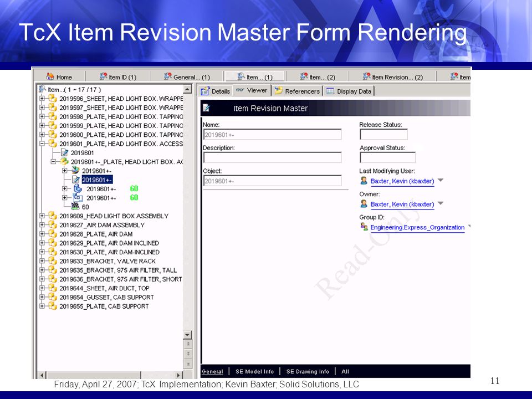Image resolution: width=532 pixels, height=399 pixels.
Task: Click the item revision icon of 2019601+-_PLATE
Action: [64, 161]
